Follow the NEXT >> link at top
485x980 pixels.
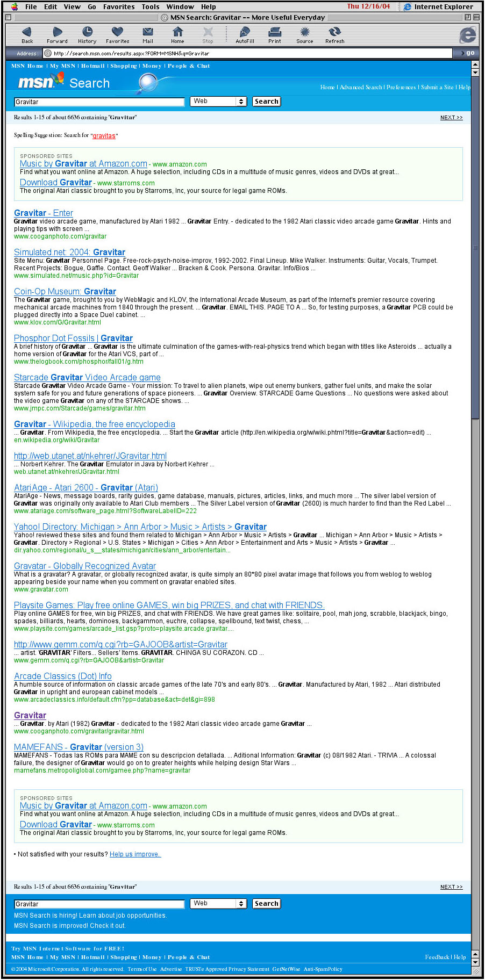(451, 118)
